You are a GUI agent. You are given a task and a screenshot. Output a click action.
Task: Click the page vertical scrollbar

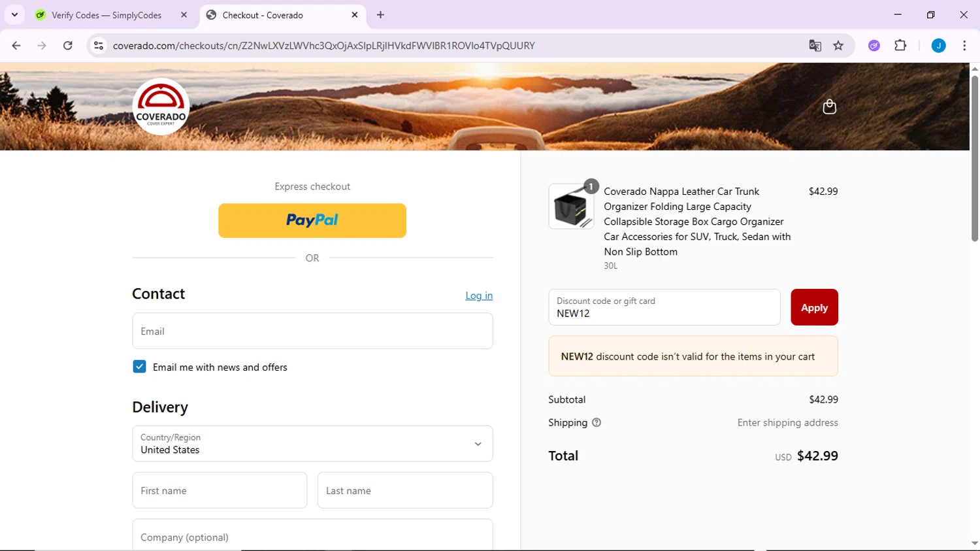tap(974, 158)
